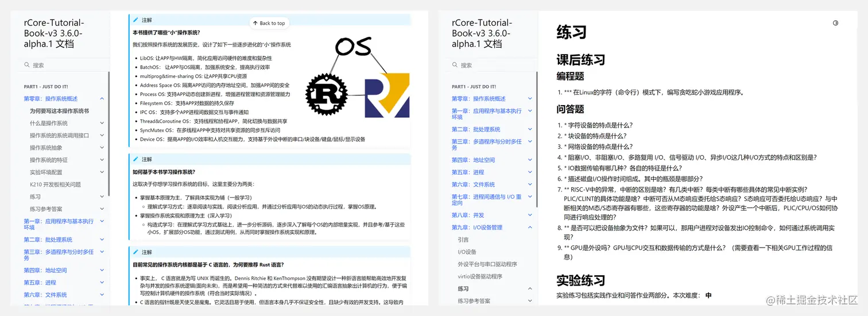Open virtio设备驱动程序 in right sidebar
868x316 pixels.
click(480, 276)
